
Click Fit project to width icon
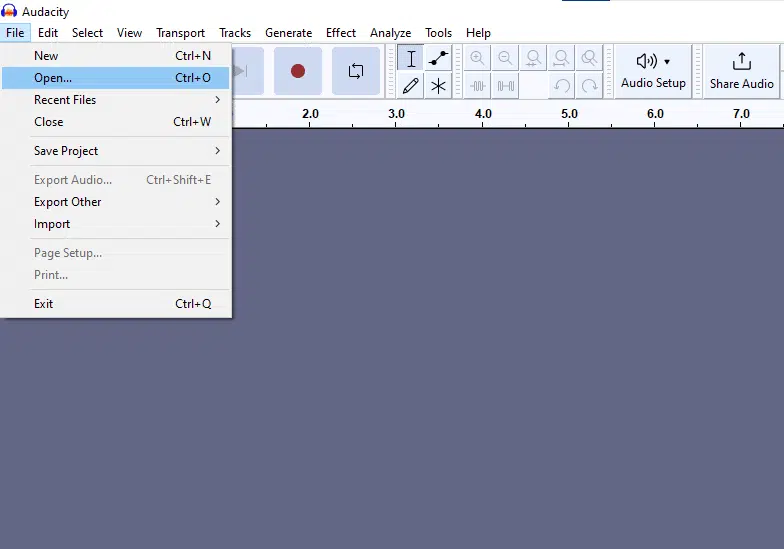tap(562, 58)
